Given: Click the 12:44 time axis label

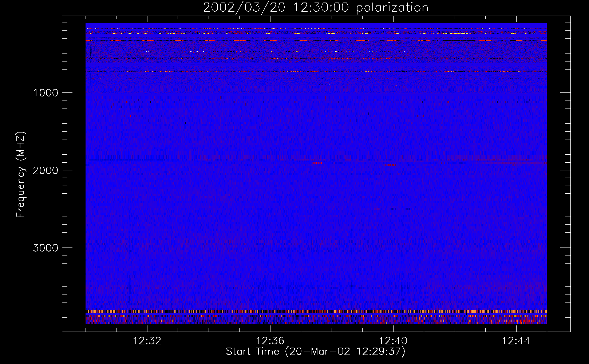Looking at the screenshot, I should (x=516, y=341).
